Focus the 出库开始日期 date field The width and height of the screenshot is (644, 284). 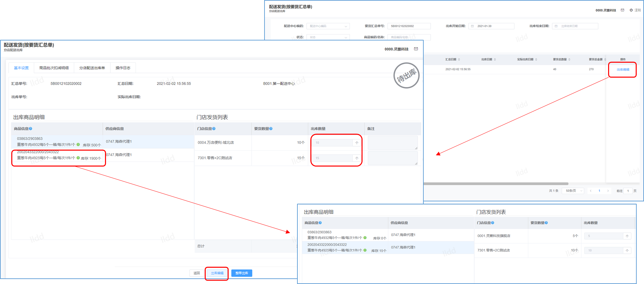click(x=491, y=26)
